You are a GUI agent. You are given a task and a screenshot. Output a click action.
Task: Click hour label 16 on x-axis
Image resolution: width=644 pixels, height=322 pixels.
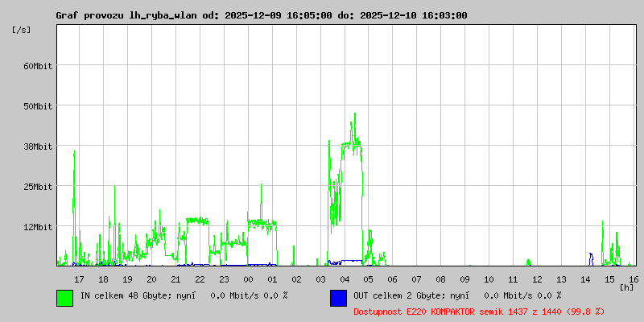(x=634, y=279)
